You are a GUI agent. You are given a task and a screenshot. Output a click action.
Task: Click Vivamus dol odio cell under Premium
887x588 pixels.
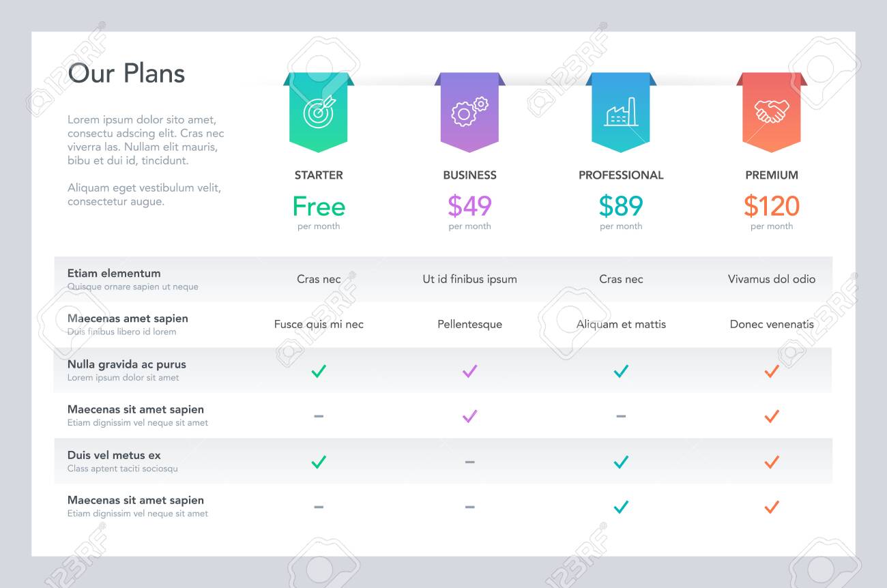tap(772, 279)
